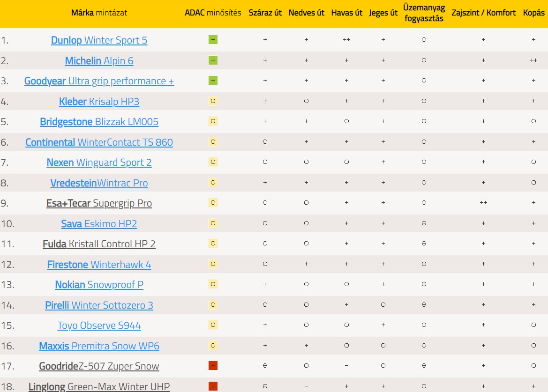
Task: Open the Bridgestone Blizzak LM005 link
Action: (99, 122)
